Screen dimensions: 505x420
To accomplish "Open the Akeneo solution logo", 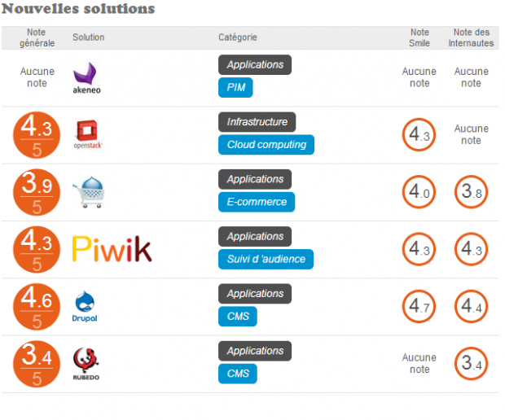I will 86,78.
